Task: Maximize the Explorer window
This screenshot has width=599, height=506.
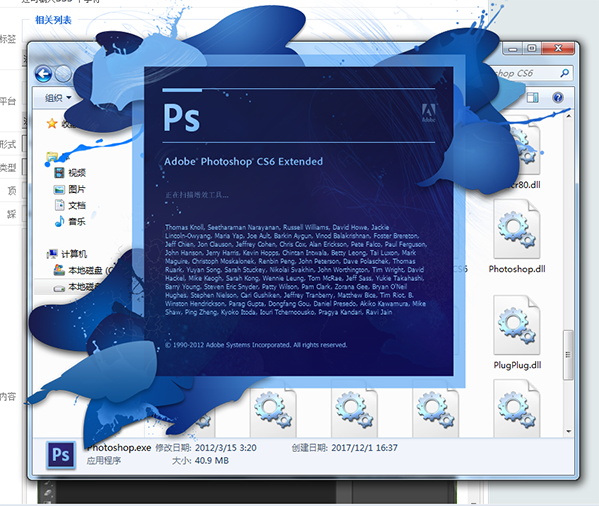Action: [532, 48]
